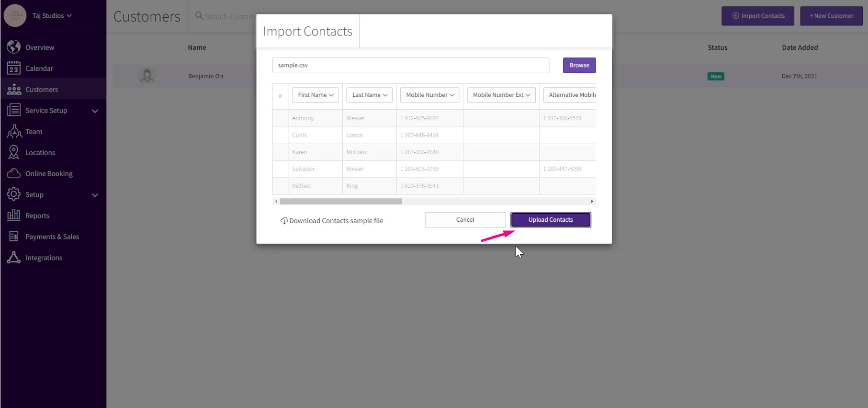Click the sample.csv file name field

[x=410, y=65]
